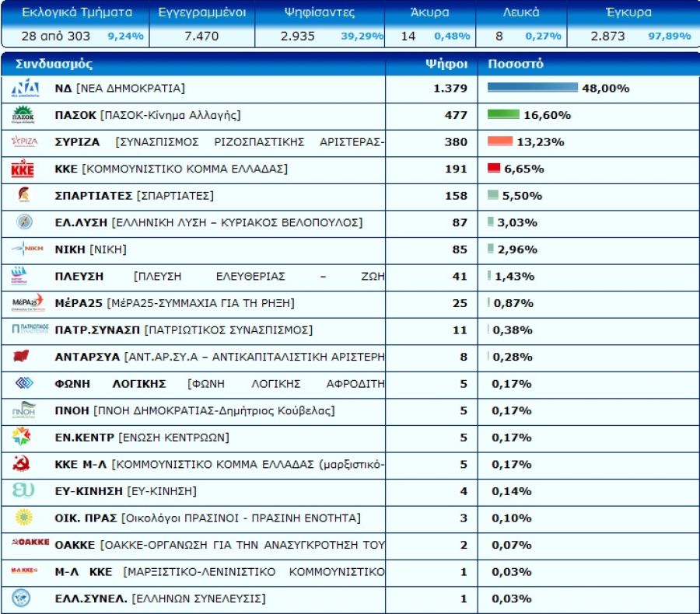Click the 2,96% percentage
Screen dimensions: 700x614
[x=517, y=249]
